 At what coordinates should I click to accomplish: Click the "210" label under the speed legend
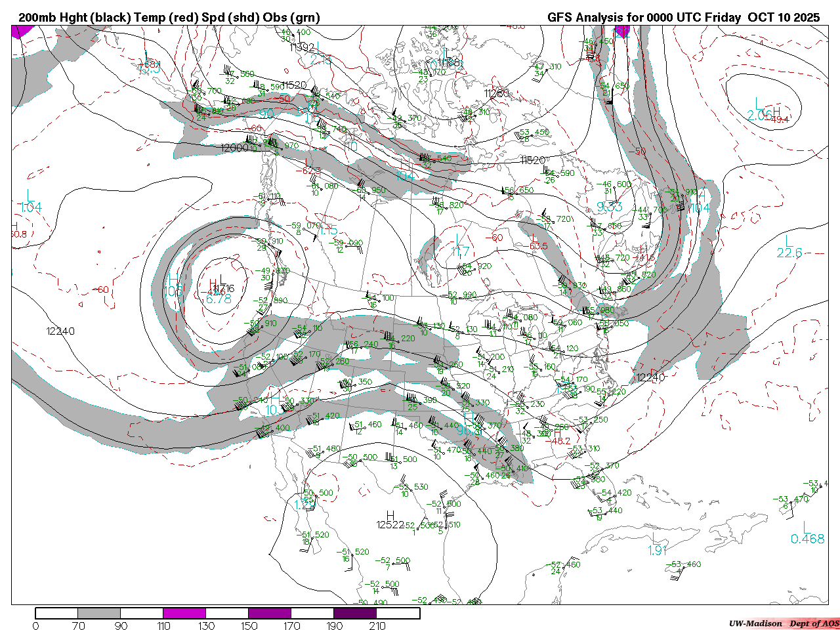coord(377,625)
